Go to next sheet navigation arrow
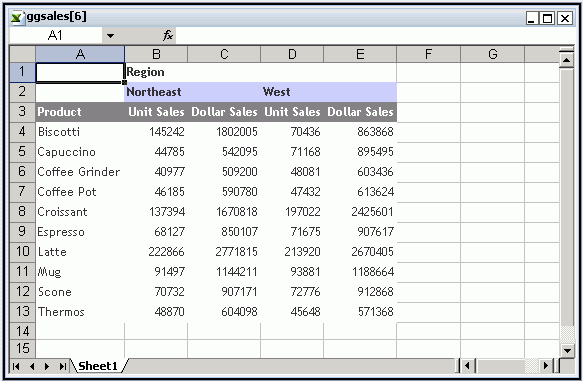This screenshot has width=583, height=381. coord(47,367)
